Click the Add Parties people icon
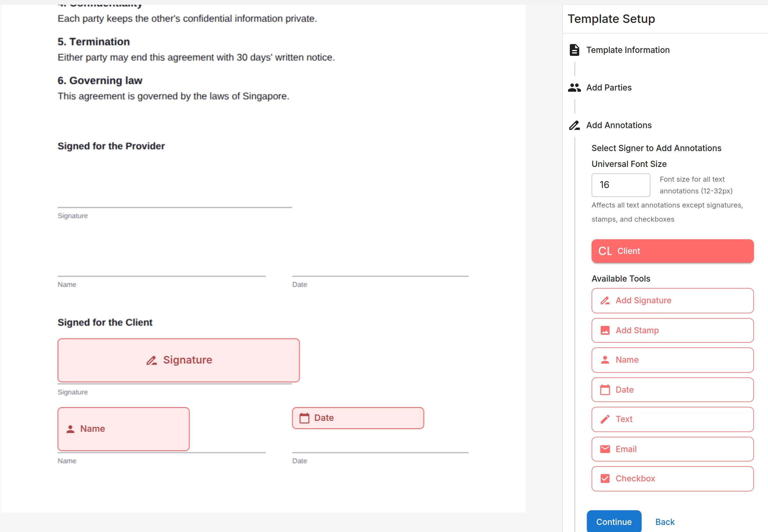Viewport: 768px width, 532px height. point(574,88)
